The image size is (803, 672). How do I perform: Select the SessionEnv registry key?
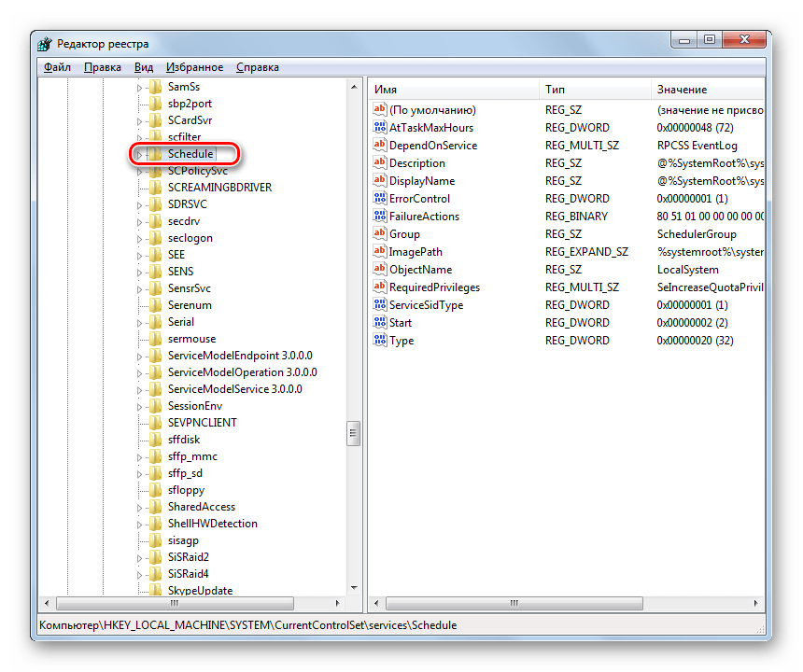(195, 406)
